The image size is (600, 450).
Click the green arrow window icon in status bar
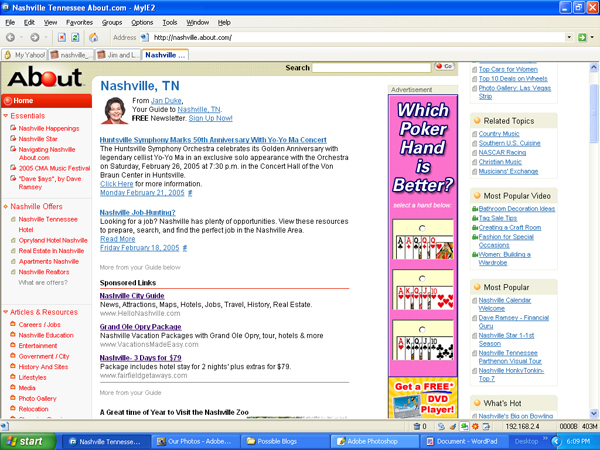(464, 426)
